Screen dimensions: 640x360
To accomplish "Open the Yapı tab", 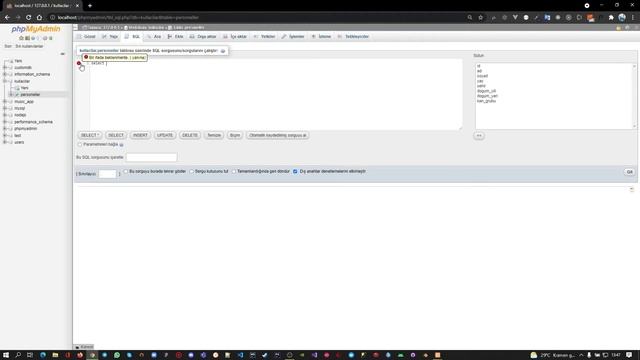I will [110, 37].
